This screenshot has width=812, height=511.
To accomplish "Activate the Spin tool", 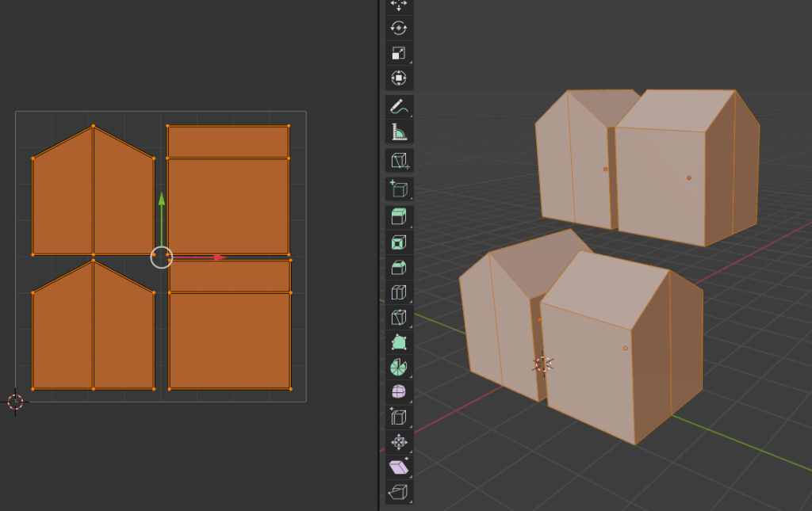I will click(399, 368).
